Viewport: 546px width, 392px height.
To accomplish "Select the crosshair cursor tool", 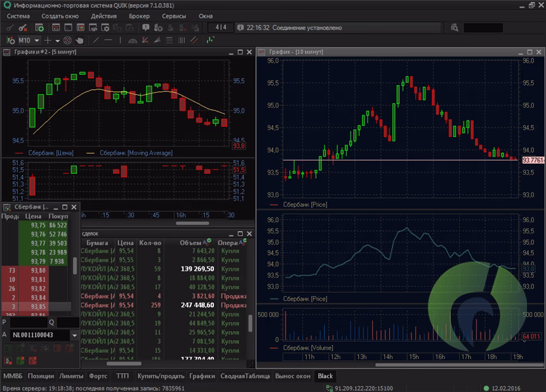I will tap(48, 41).
